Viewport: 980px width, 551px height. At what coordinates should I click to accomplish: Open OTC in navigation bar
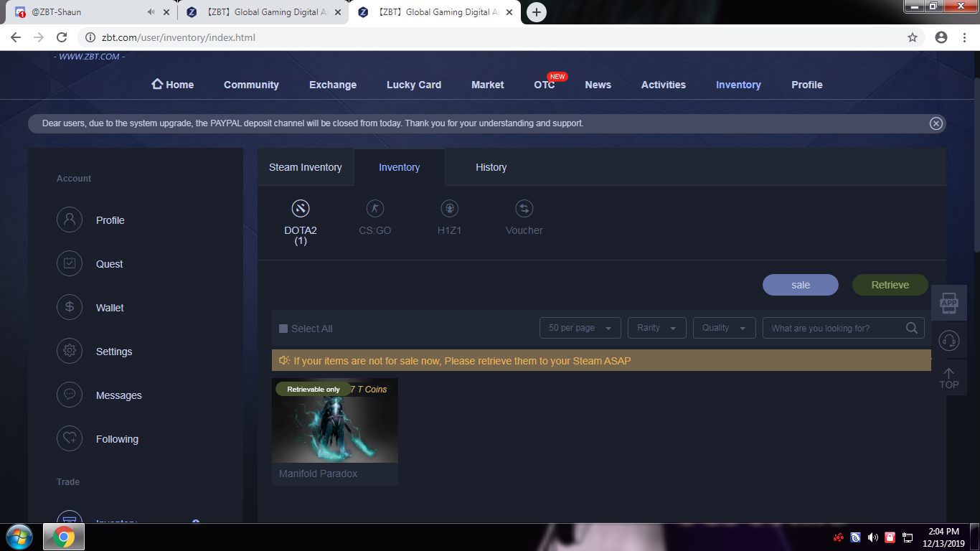click(x=545, y=85)
